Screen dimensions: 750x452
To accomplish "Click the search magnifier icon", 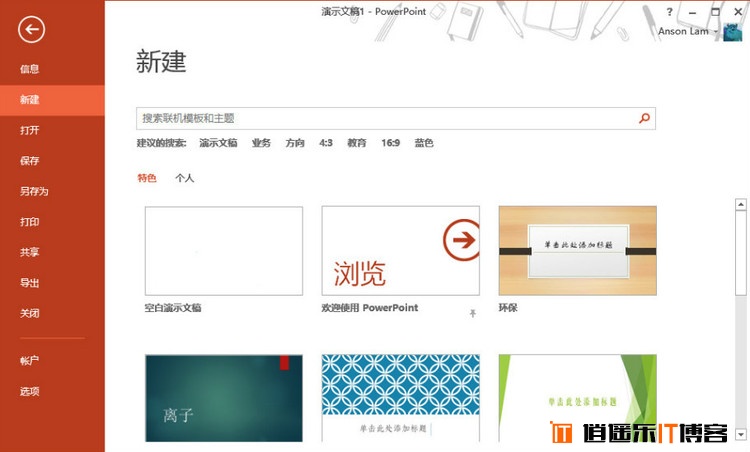I will point(644,118).
